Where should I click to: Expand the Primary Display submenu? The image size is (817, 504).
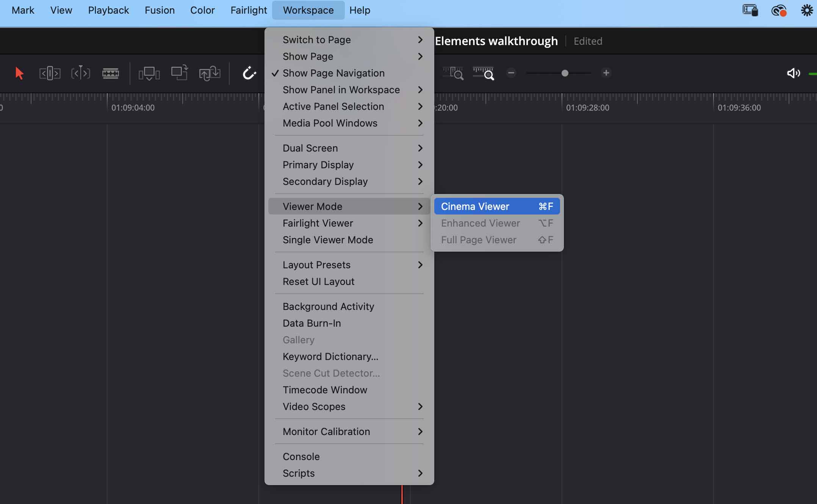click(349, 165)
